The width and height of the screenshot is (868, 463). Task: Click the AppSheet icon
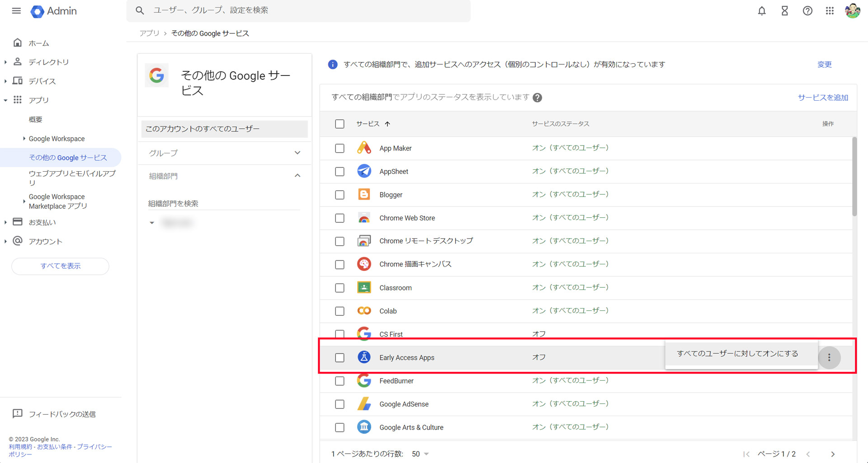tap(364, 171)
